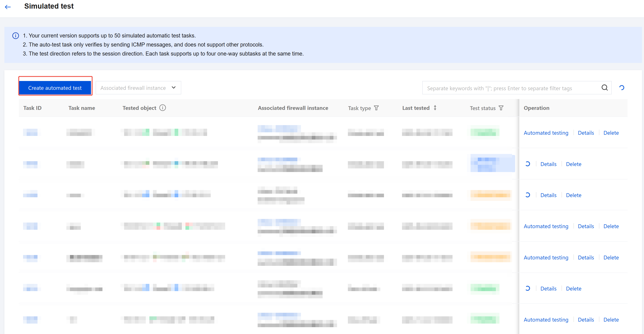Click Automated testing in seventh row
The height and width of the screenshot is (334, 644).
tap(546, 320)
